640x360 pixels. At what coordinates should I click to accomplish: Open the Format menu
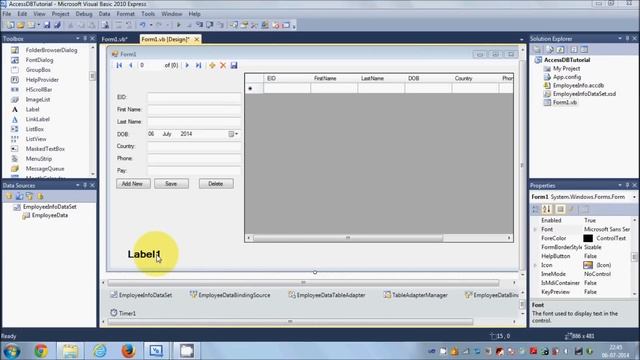click(x=125, y=14)
